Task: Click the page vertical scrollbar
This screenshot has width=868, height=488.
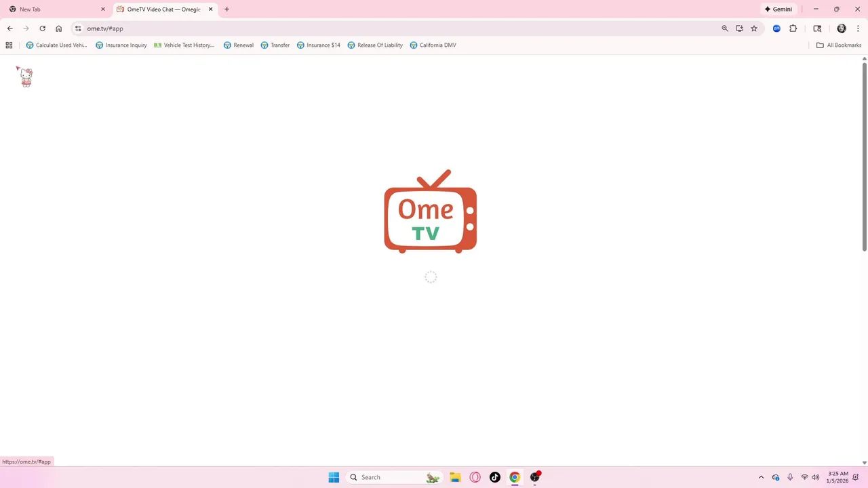Action: pos(864,157)
